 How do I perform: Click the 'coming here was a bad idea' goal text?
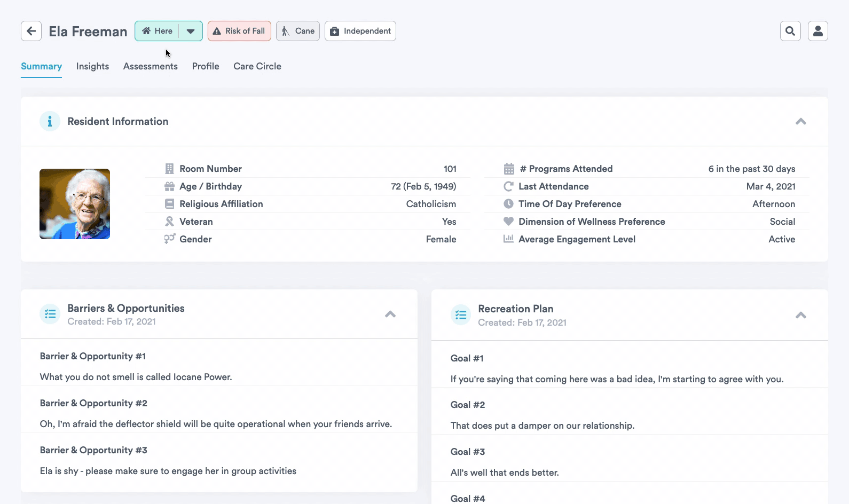(617, 379)
